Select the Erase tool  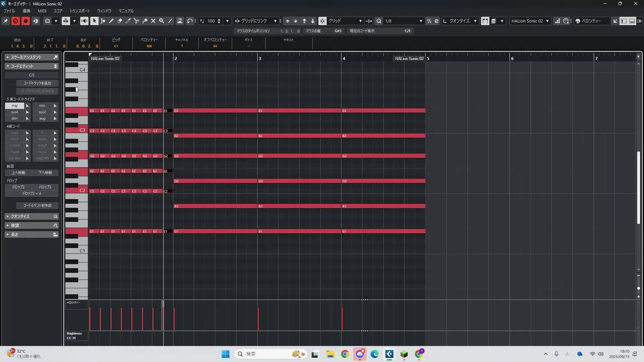point(119,21)
